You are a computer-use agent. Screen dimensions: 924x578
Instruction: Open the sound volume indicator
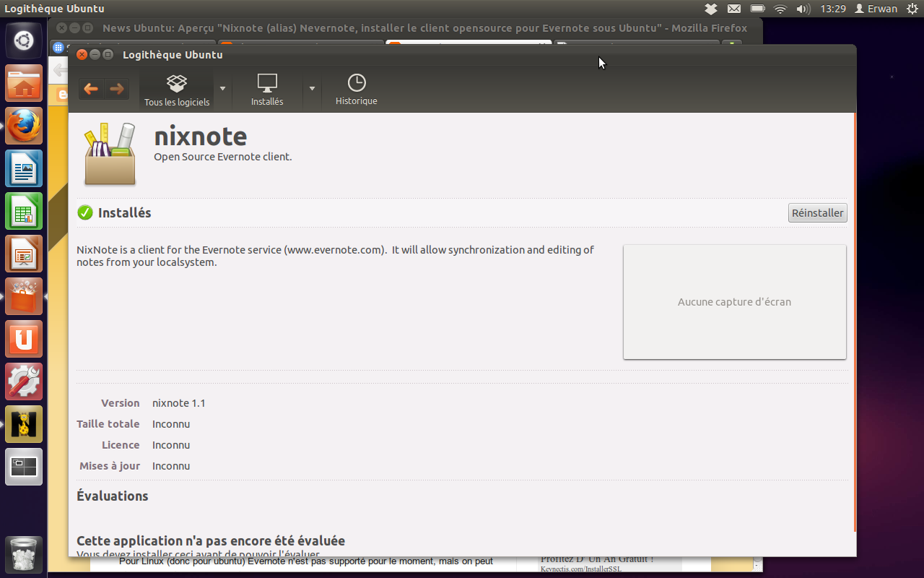803,9
